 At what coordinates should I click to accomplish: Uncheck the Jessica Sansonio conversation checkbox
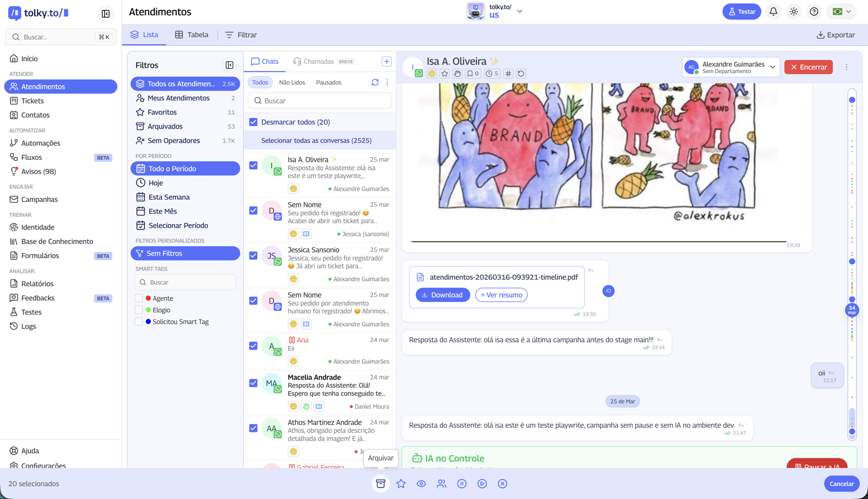pos(253,256)
